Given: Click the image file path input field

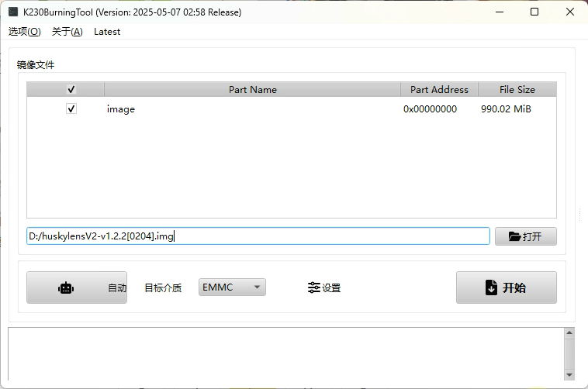Looking at the screenshot, I should click(x=258, y=236).
